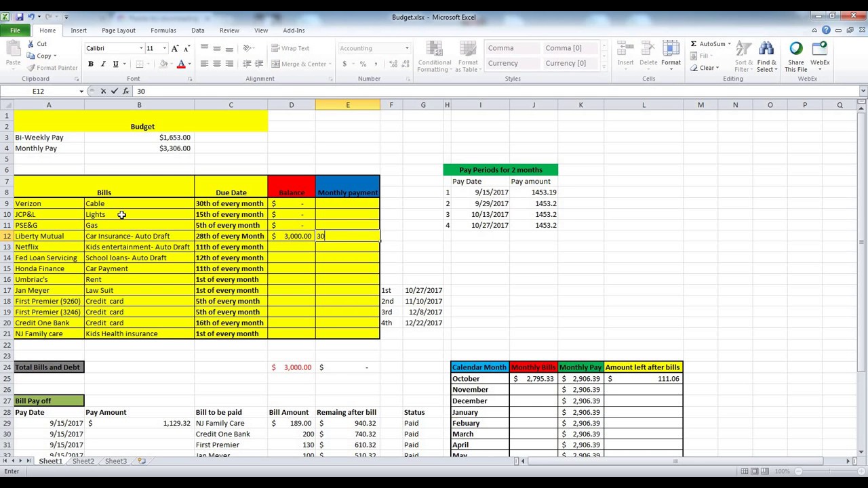
Task: Click Share This File WebEx icon
Action: coord(796,57)
